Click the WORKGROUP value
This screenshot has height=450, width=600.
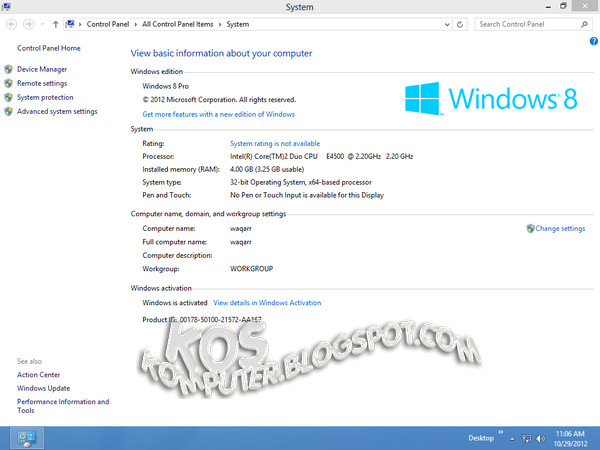tap(251, 269)
